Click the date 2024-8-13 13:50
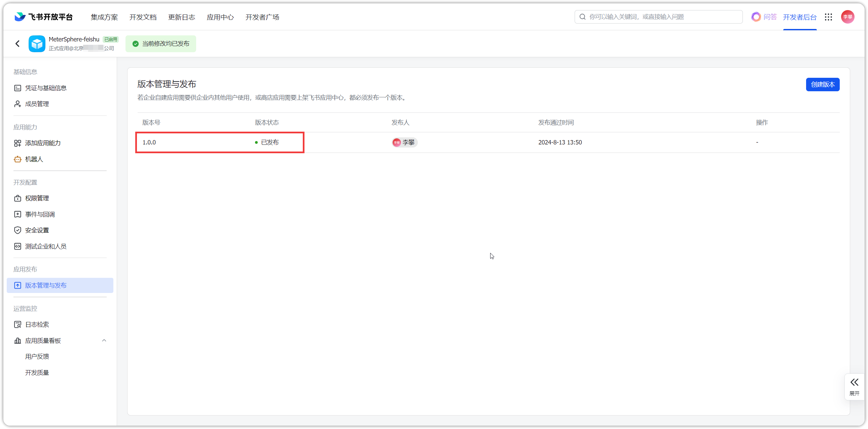 pyautogui.click(x=560, y=142)
